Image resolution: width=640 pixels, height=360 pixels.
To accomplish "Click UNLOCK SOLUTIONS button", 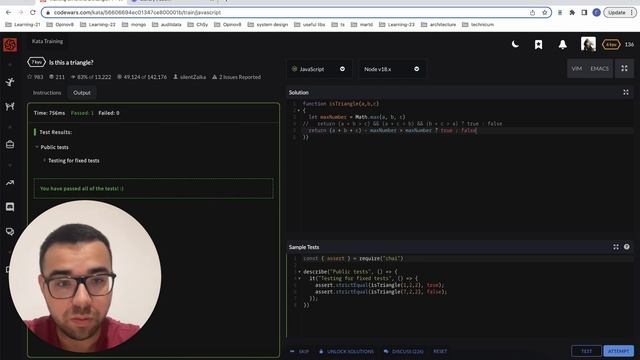I will (x=346, y=351).
